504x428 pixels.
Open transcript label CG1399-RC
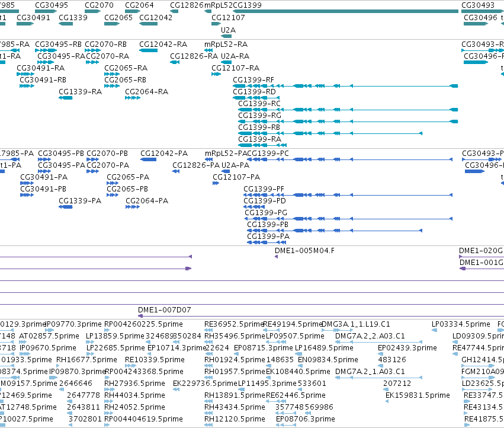click(259, 103)
